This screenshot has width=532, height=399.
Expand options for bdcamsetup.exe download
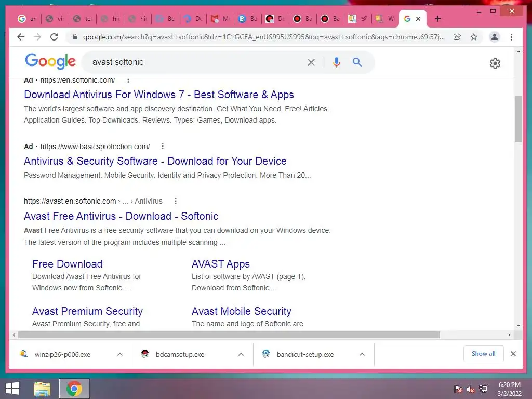pyautogui.click(x=241, y=354)
